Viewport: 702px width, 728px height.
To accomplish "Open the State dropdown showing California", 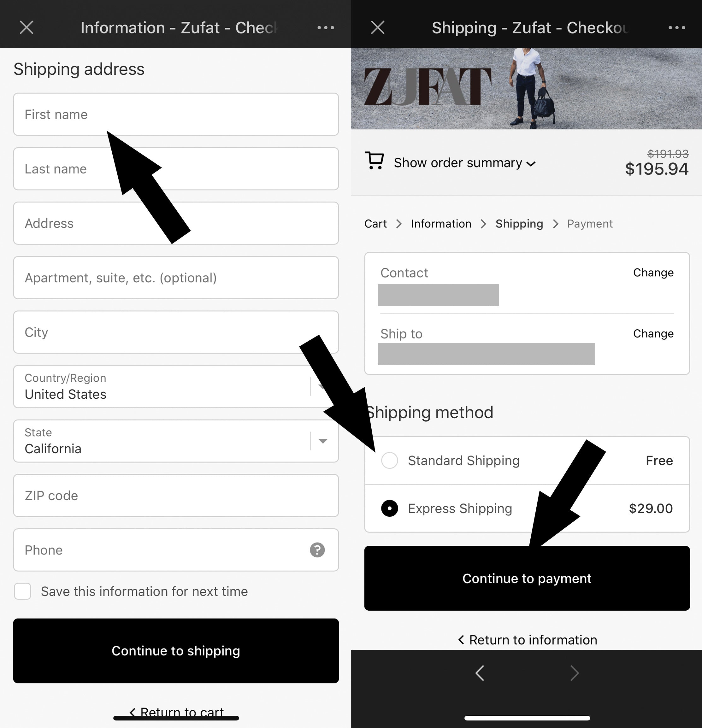I will pos(176,441).
